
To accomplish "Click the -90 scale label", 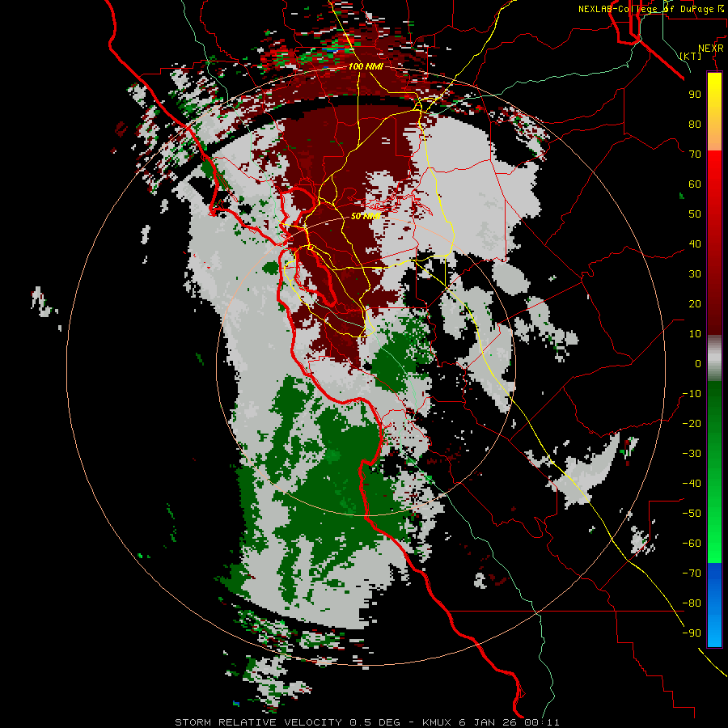I will 692,633.
